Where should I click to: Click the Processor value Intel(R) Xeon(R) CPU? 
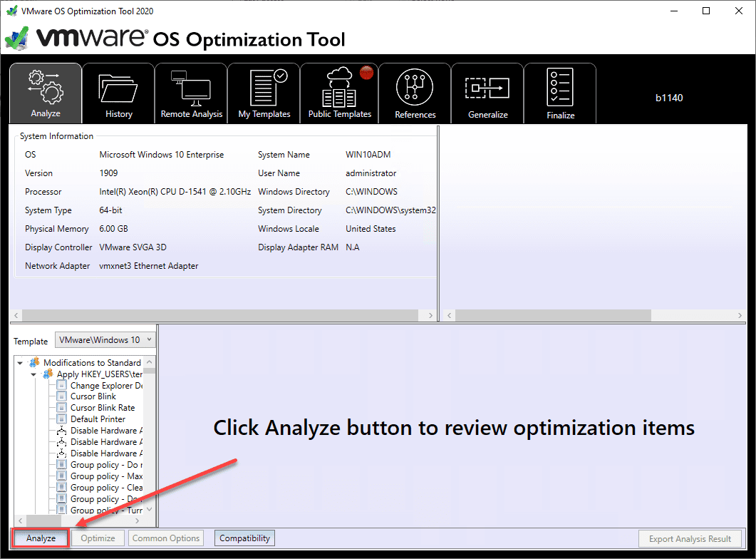click(x=175, y=192)
